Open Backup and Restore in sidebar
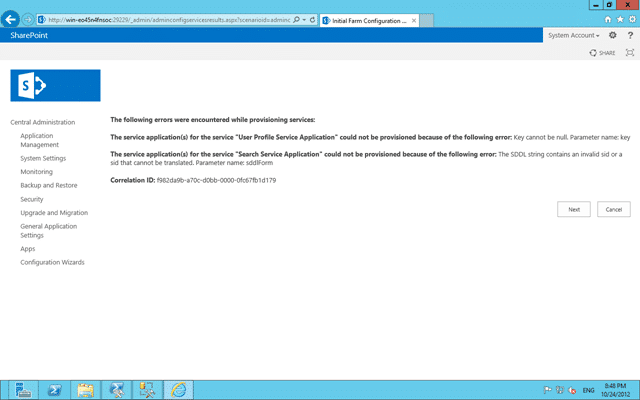This screenshot has width=640, height=400. click(49, 185)
